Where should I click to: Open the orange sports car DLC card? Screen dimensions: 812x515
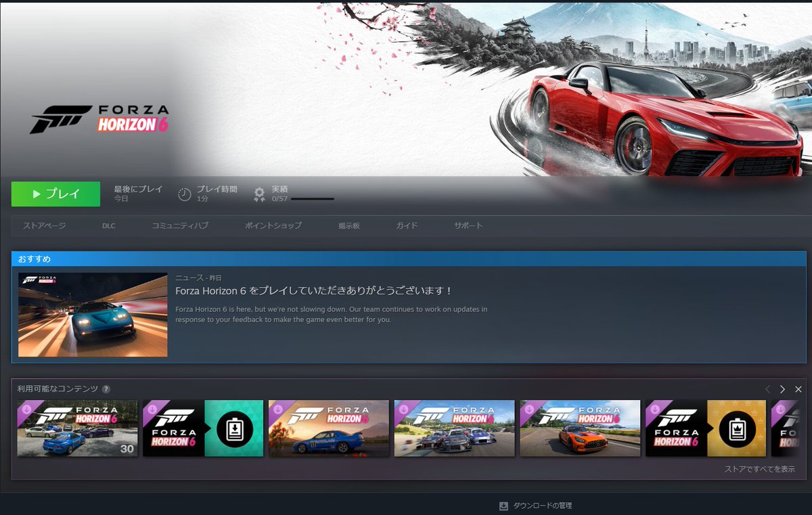tap(580, 428)
